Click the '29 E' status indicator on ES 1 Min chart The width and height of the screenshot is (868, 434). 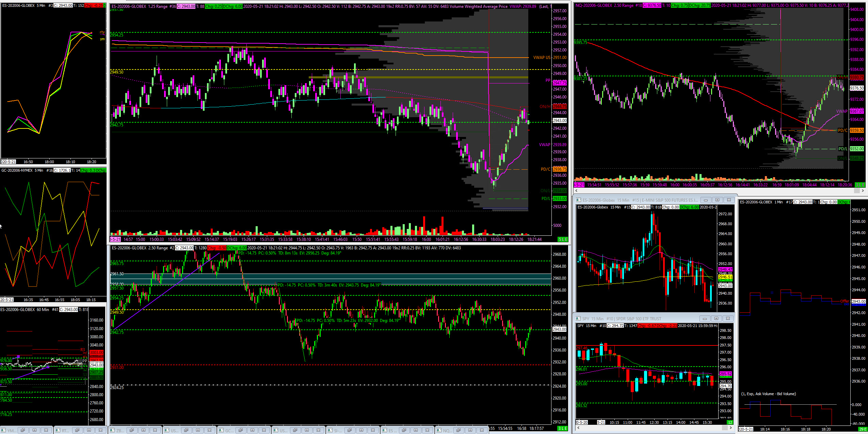coord(863,429)
